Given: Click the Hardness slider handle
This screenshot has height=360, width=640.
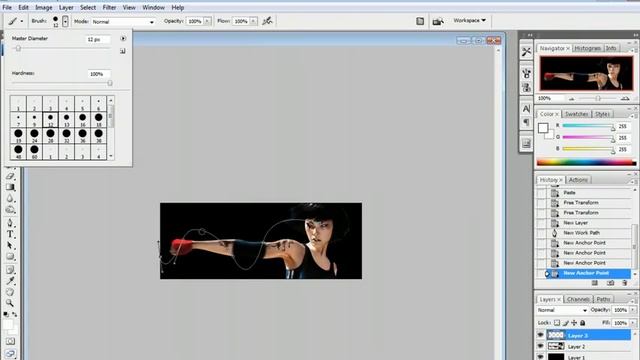Looking at the screenshot, I should pos(110,83).
